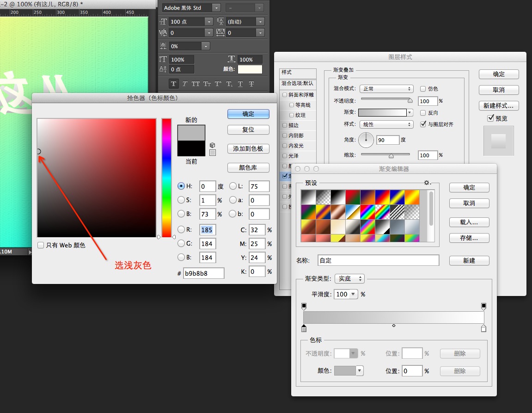532x413 pixels.
Task: Click the vertical scale icon
Action: point(163,59)
